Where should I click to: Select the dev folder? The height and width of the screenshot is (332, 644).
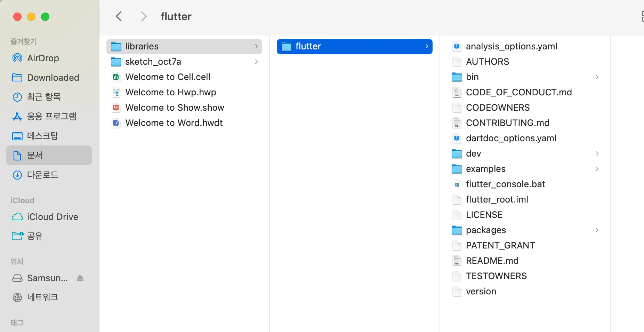[473, 153]
